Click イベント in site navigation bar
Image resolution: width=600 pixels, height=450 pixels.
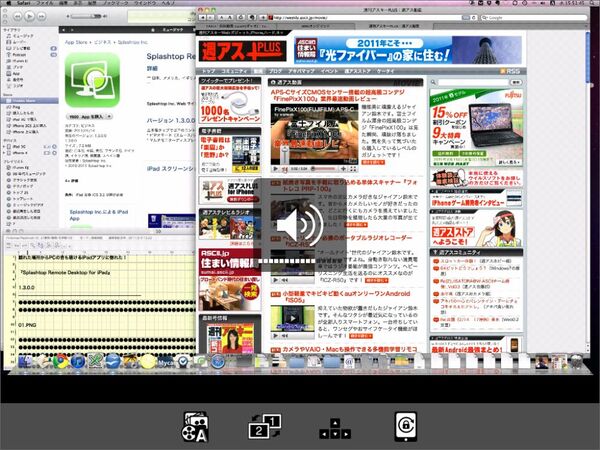pos(329,71)
